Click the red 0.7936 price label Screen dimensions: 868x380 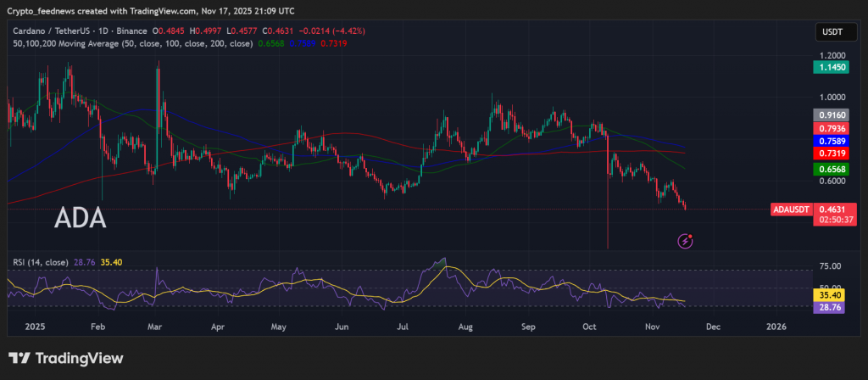point(833,127)
